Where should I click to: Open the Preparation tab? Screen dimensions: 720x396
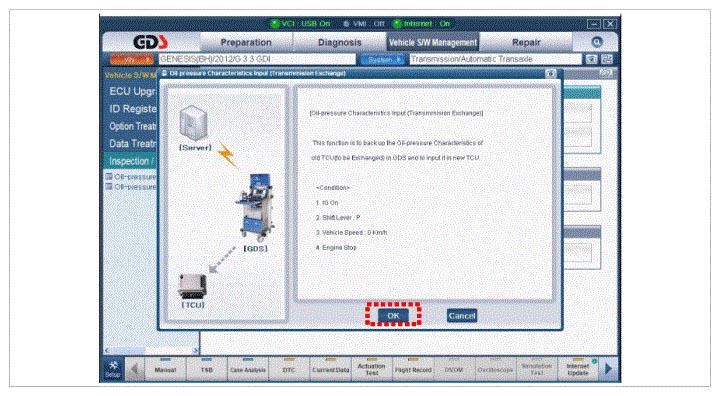(x=246, y=42)
